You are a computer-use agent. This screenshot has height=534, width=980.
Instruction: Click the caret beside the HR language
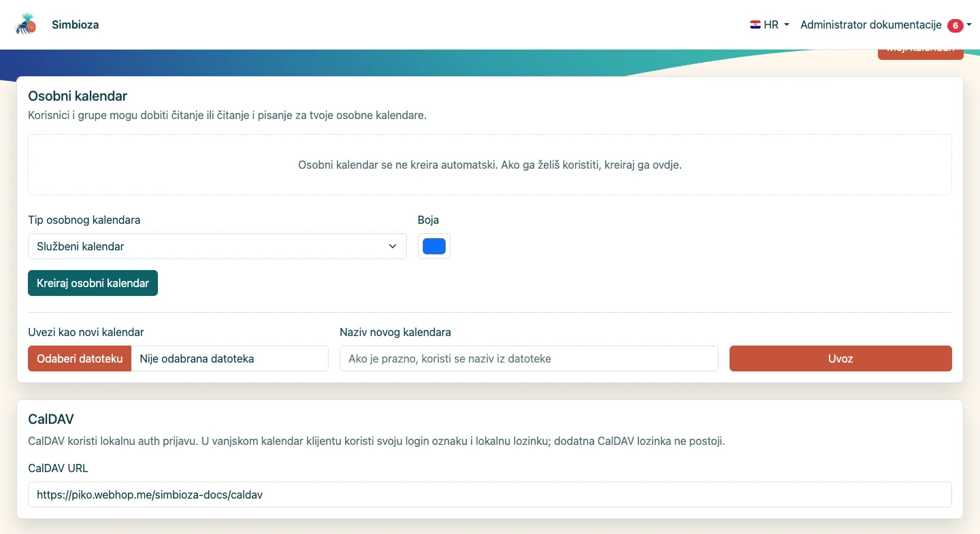pos(787,24)
